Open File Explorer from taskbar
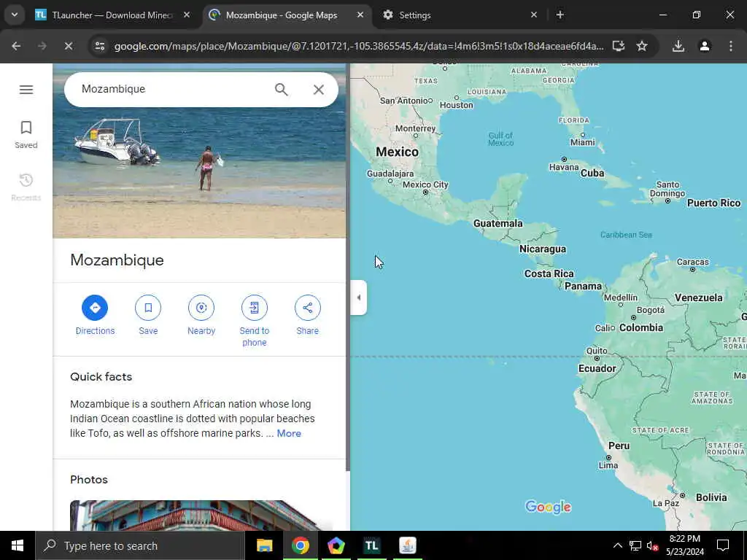 click(x=264, y=545)
